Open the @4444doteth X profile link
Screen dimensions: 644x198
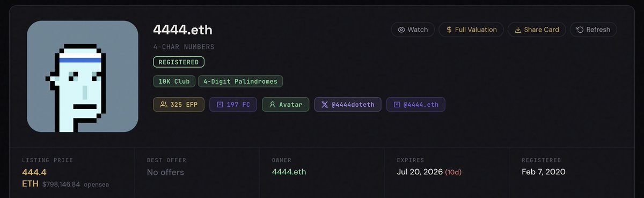(x=348, y=105)
